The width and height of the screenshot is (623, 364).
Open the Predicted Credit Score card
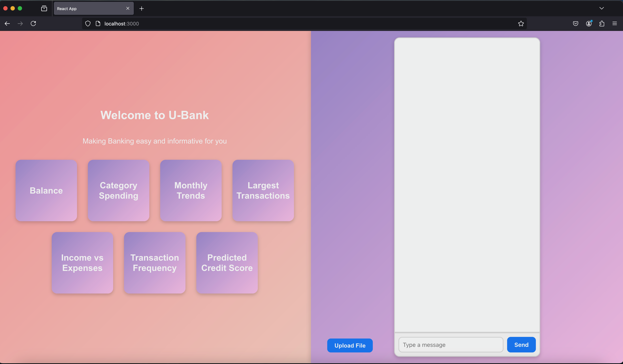pos(227,263)
